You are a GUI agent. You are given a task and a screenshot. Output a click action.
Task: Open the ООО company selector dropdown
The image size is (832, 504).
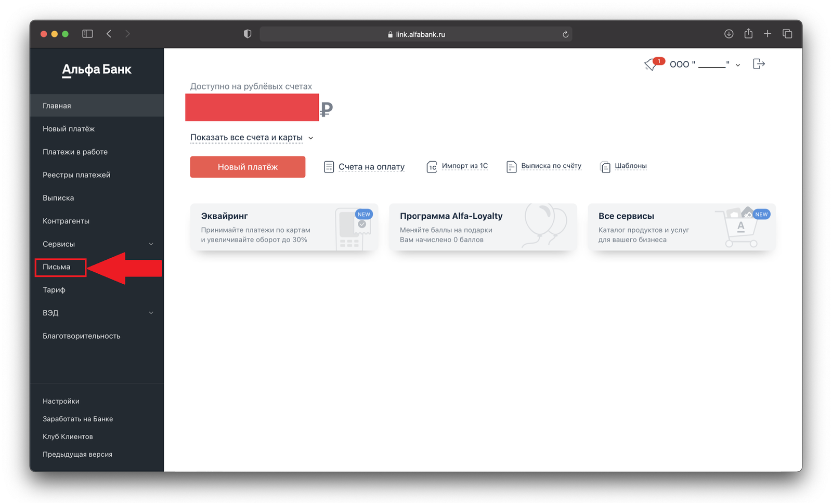pyautogui.click(x=705, y=64)
